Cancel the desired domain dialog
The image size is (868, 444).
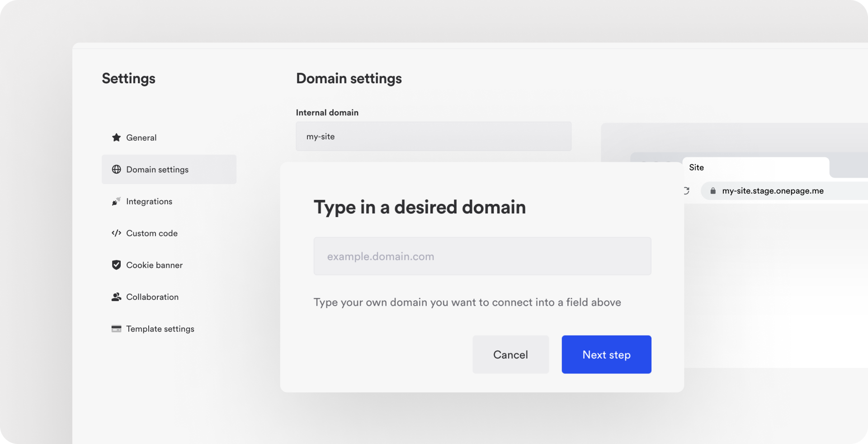point(510,354)
